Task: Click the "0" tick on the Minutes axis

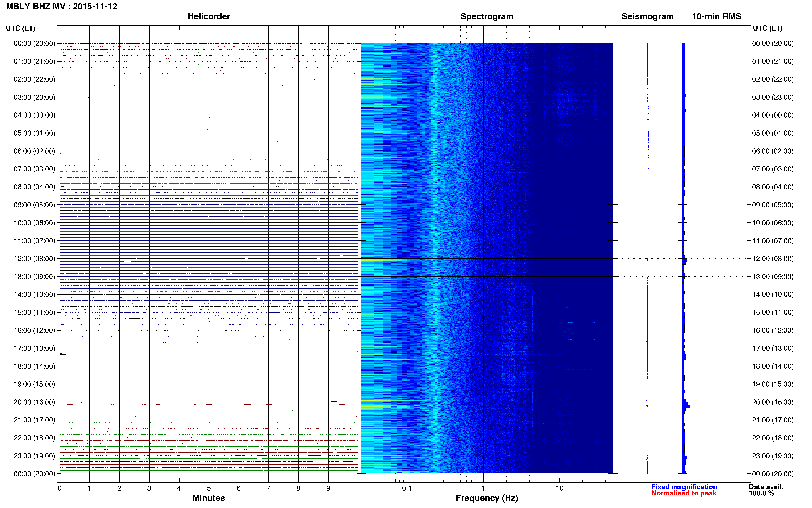Action: pyautogui.click(x=59, y=488)
